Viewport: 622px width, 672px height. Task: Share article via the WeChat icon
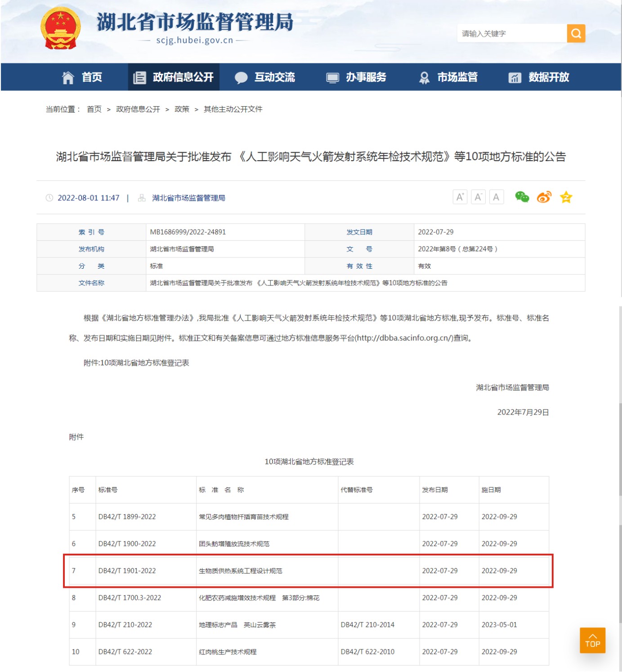[x=521, y=197]
